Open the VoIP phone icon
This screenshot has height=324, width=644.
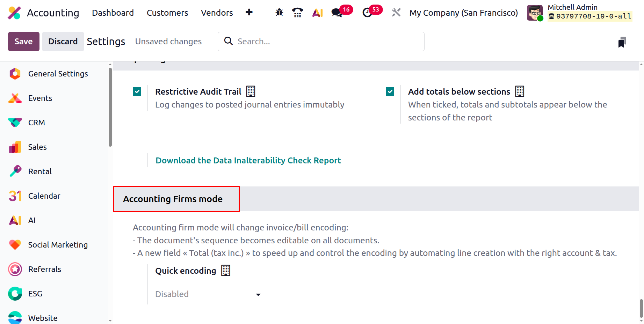coord(297,13)
